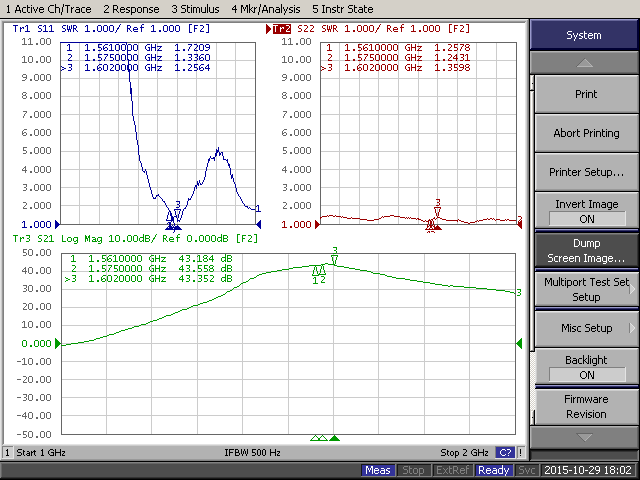This screenshot has width=640, height=480.
Task: Click marker 2 on the S21 trace
Action: point(322,271)
